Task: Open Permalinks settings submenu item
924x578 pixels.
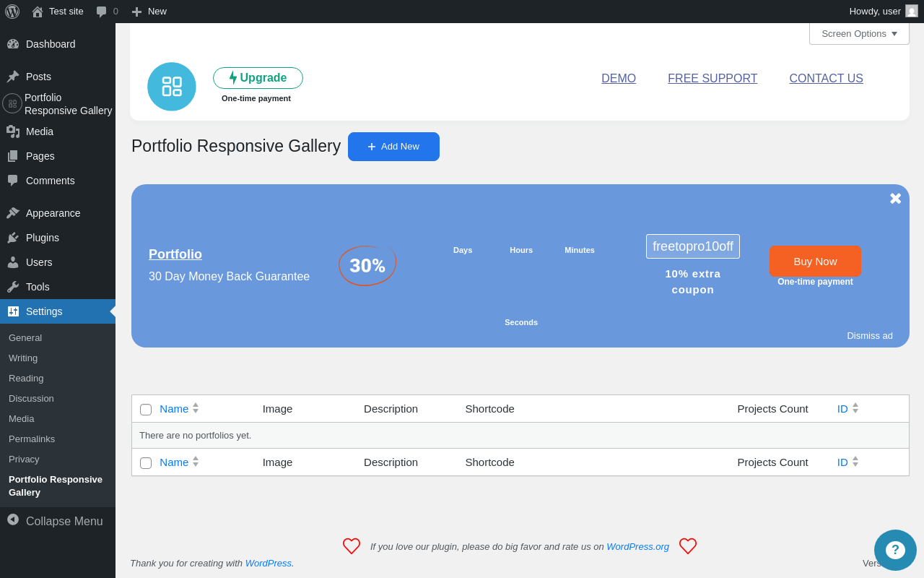Action: pyautogui.click(x=32, y=439)
